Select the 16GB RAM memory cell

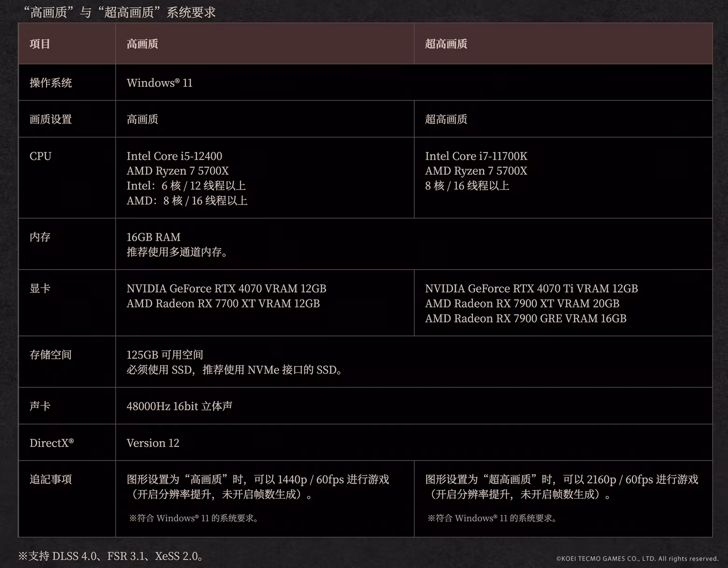[153, 237]
